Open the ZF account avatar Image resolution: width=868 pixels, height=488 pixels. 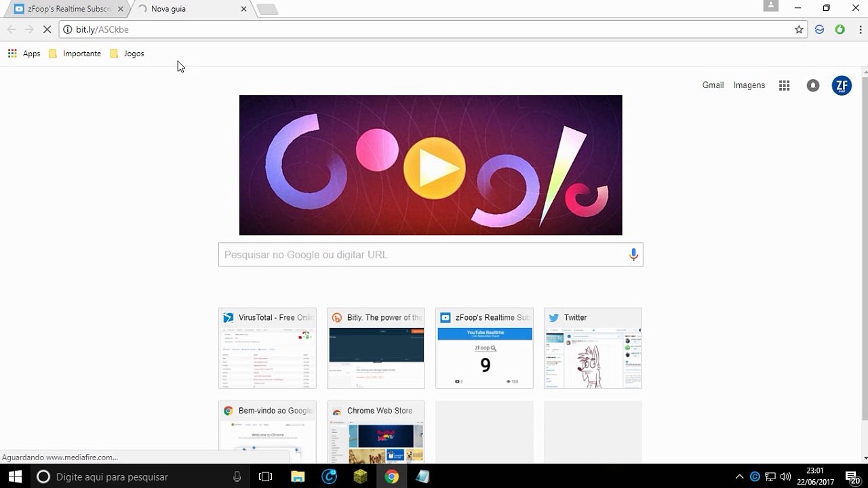coord(842,85)
